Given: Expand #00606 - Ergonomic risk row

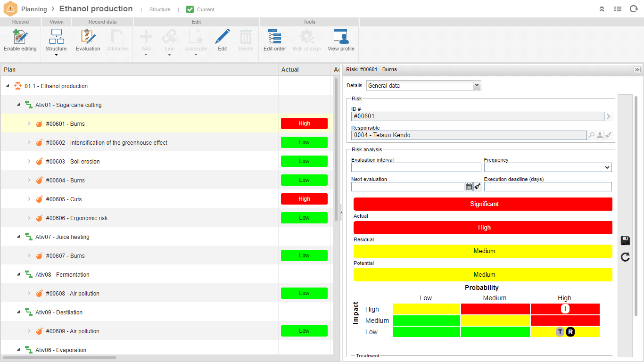Looking at the screenshot, I should click(29, 218).
